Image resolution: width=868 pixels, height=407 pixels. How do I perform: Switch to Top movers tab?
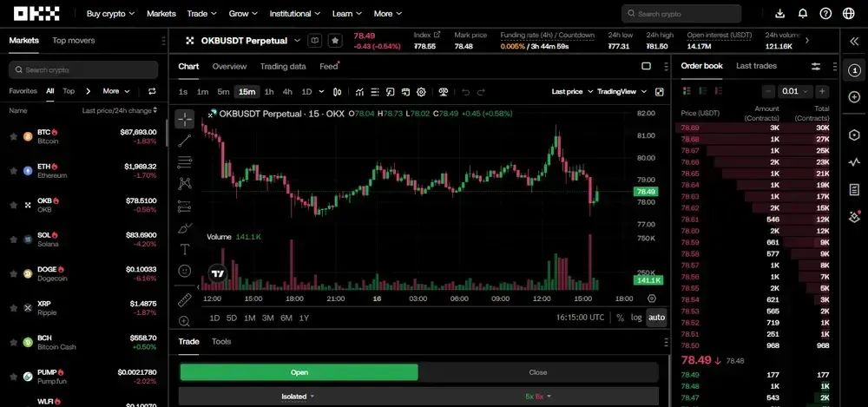pyautogui.click(x=74, y=41)
